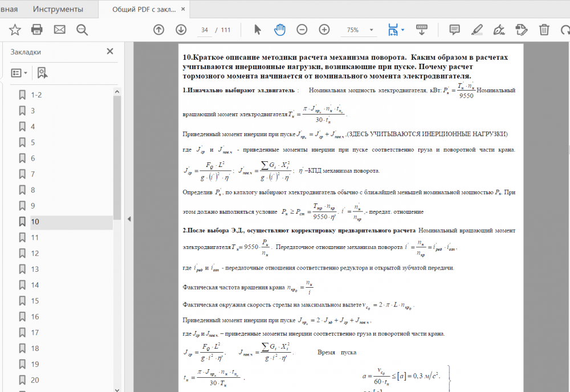Open the search magnifier tool
570x392 pixels.
click(82, 30)
